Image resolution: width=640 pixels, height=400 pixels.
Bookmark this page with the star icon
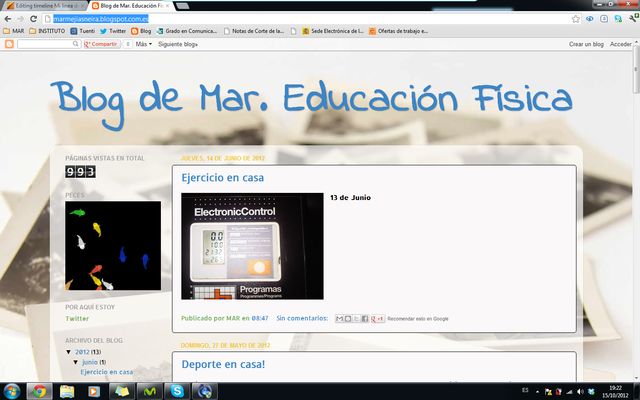coord(576,19)
